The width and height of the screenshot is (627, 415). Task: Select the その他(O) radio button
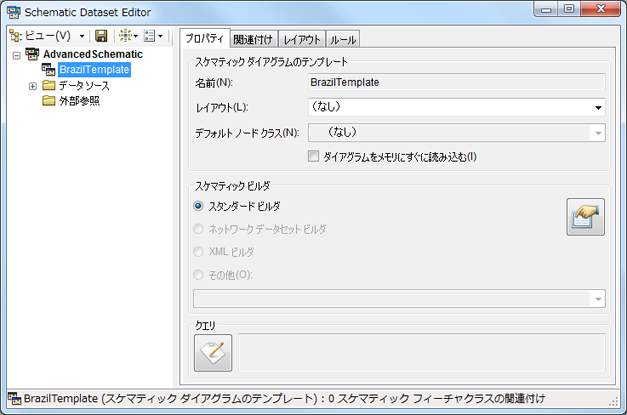point(198,275)
